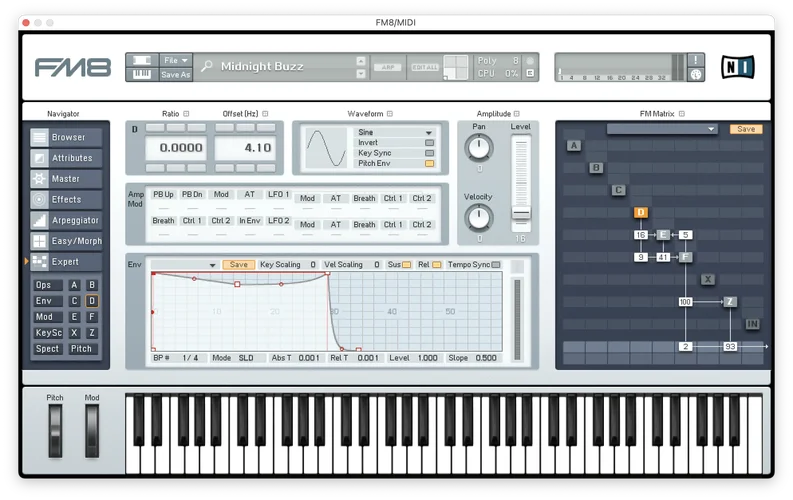The height and width of the screenshot is (500, 793).
Task: Open the File menu dropdown
Action: (x=175, y=60)
